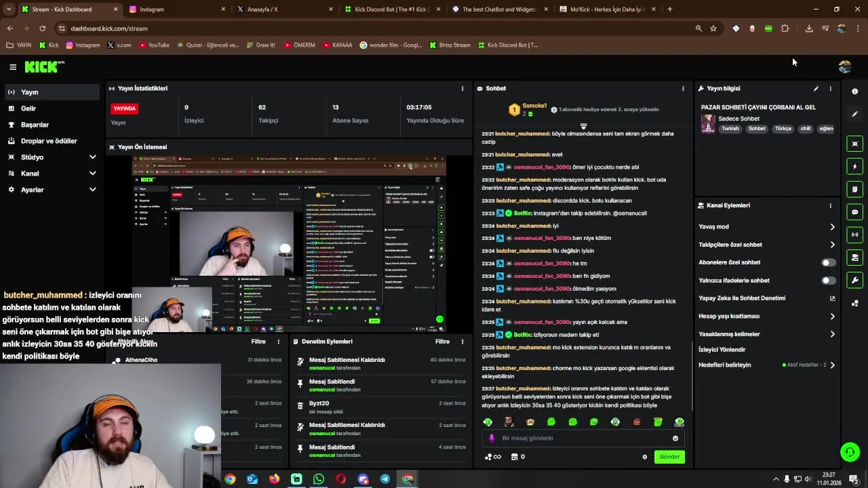Image resolution: width=868 pixels, height=488 pixels.
Task: Open the YouTube bookmark in bookmarks bar
Action: 154,45
